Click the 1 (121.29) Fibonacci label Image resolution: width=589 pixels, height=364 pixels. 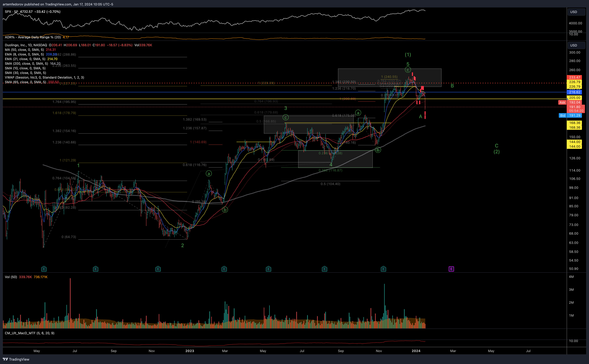click(x=68, y=160)
